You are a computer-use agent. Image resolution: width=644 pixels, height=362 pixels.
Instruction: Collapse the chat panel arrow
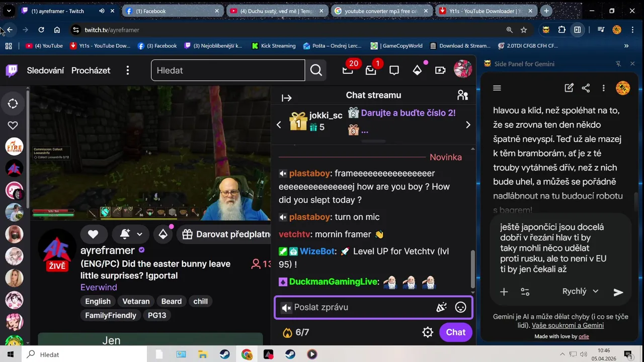click(287, 98)
